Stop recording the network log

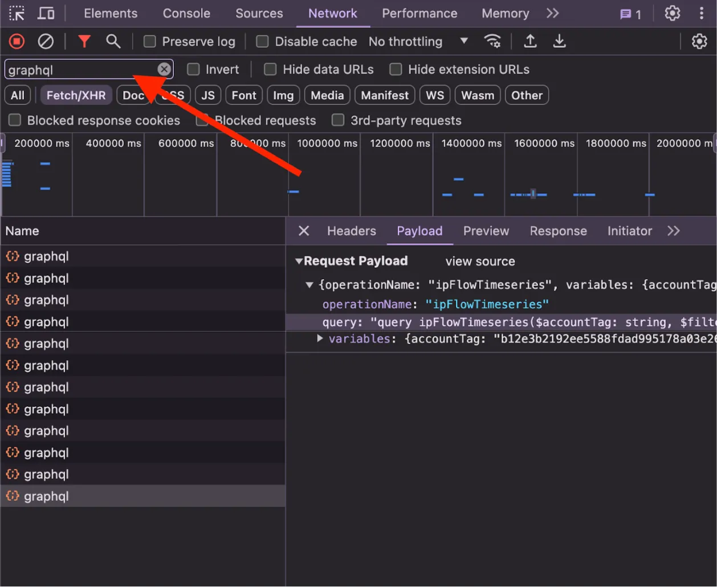(17, 41)
